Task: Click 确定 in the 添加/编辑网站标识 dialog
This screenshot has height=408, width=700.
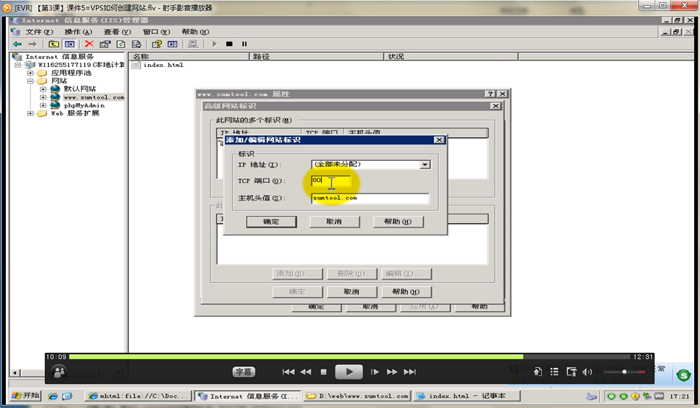Action: click(x=271, y=221)
